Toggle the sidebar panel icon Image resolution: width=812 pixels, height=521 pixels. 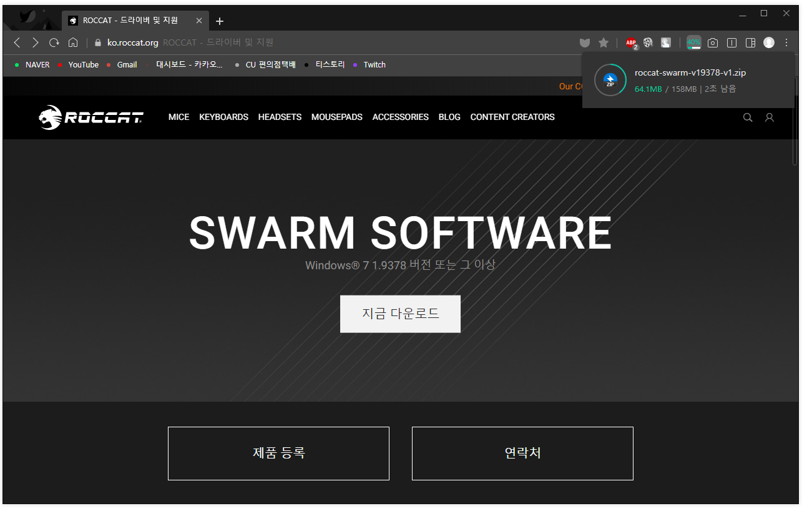click(751, 42)
